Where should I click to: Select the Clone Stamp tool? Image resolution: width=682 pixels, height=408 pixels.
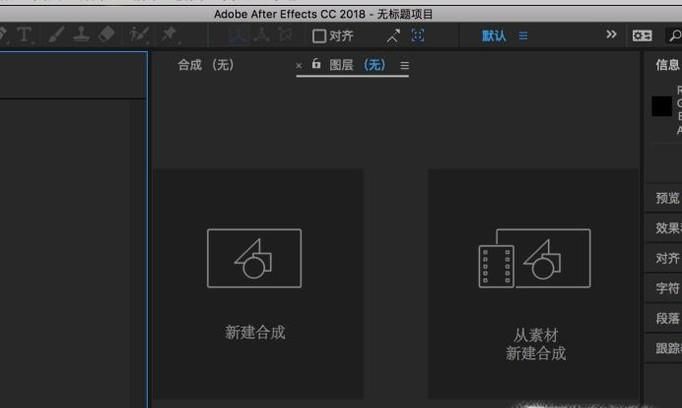pyautogui.click(x=81, y=34)
